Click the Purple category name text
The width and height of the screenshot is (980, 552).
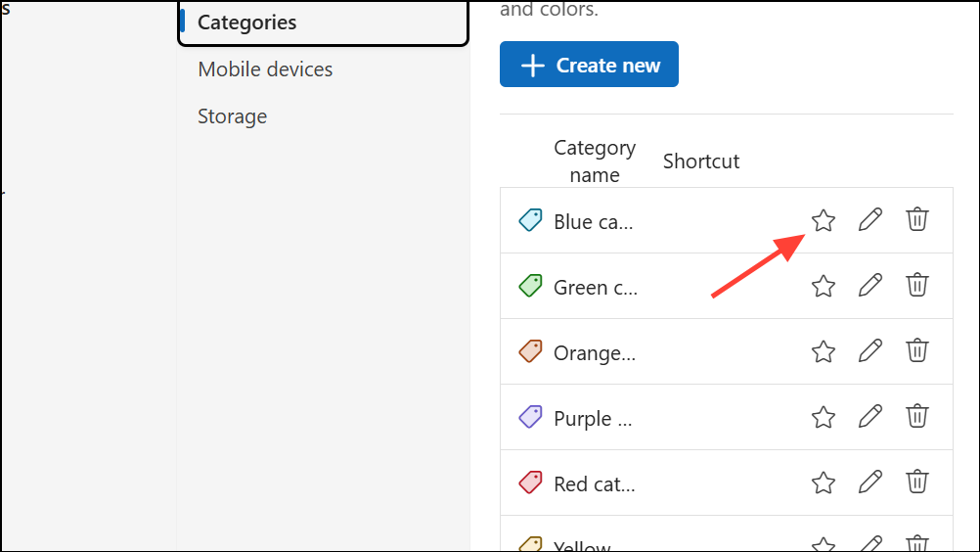point(592,419)
